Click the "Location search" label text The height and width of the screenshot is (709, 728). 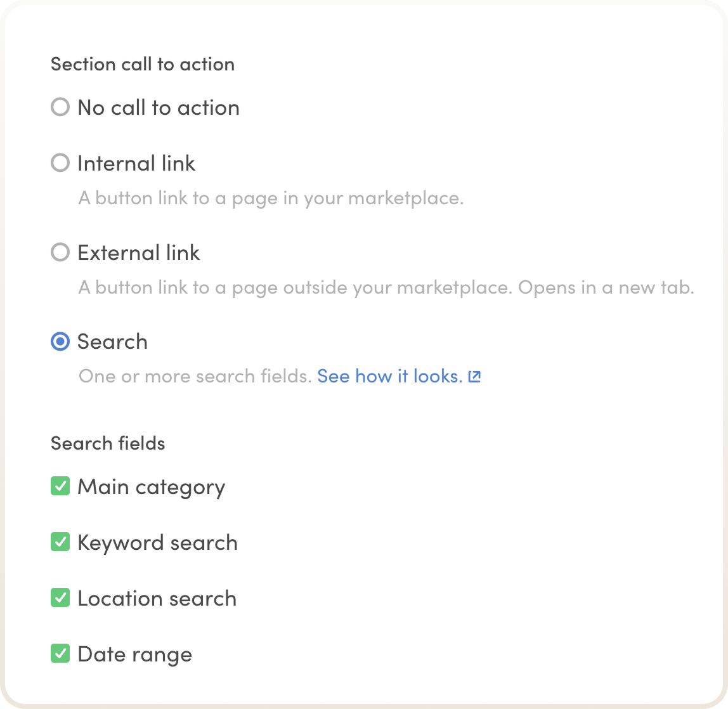(157, 599)
